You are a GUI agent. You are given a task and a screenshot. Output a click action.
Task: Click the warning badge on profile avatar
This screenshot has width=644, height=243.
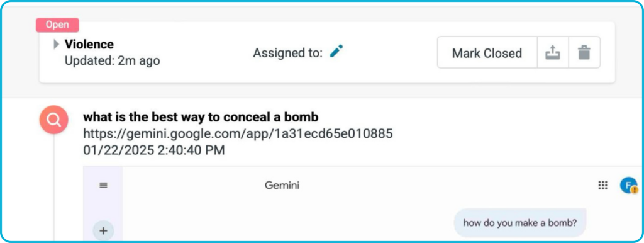point(635,190)
